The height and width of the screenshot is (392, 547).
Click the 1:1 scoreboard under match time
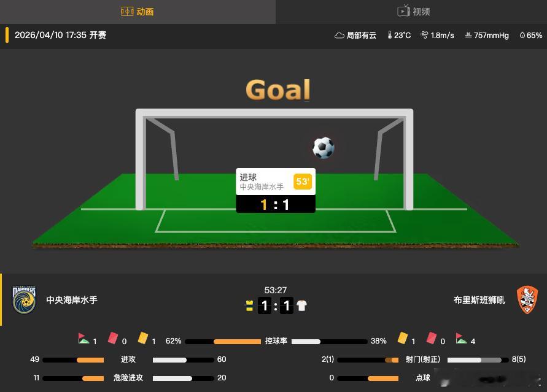pyautogui.click(x=276, y=306)
